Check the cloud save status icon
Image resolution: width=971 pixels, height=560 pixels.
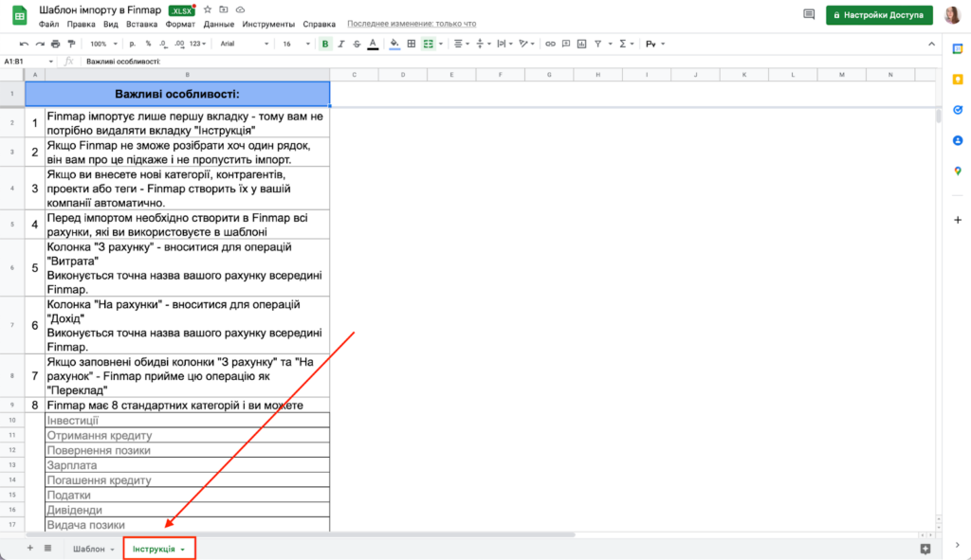tap(240, 9)
